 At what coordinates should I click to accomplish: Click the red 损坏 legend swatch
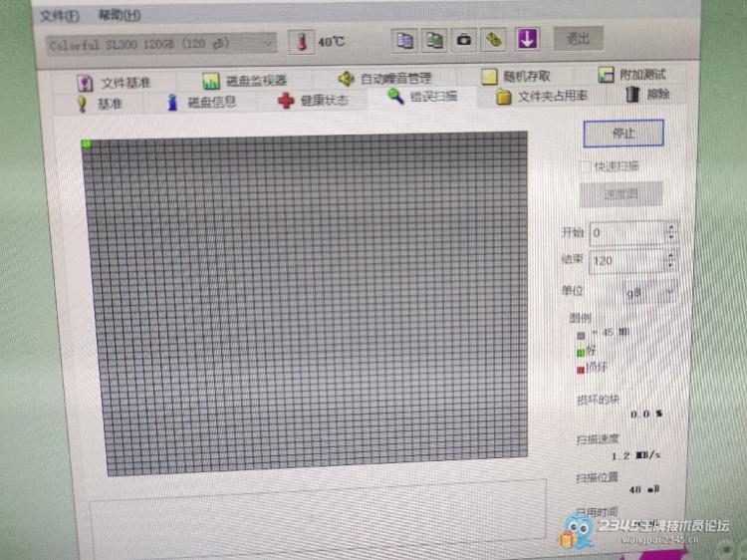pyautogui.click(x=581, y=370)
